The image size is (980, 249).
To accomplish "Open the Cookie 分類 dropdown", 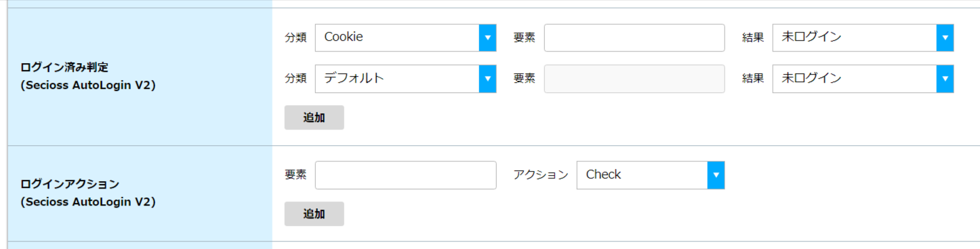I will [x=406, y=37].
